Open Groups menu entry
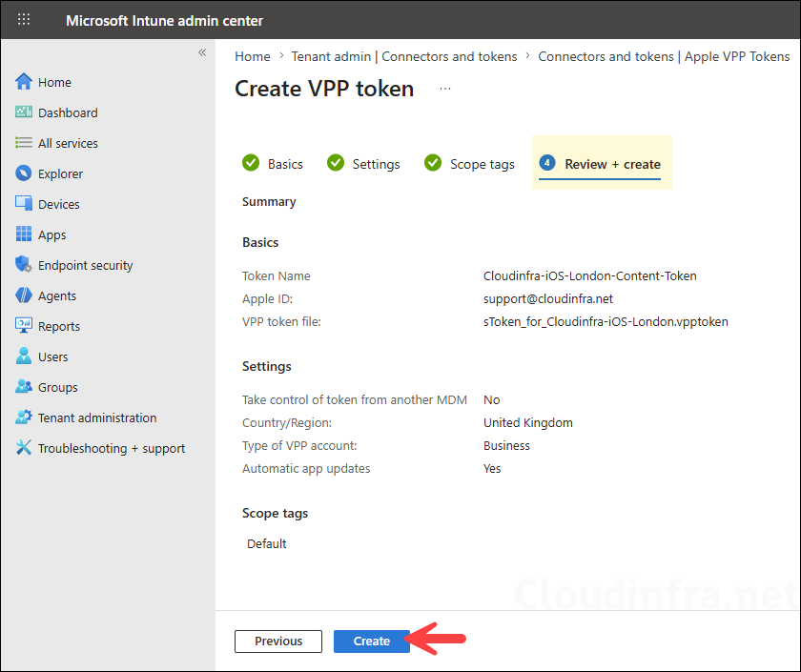The width and height of the screenshot is (801, 672). pos(58,388)
